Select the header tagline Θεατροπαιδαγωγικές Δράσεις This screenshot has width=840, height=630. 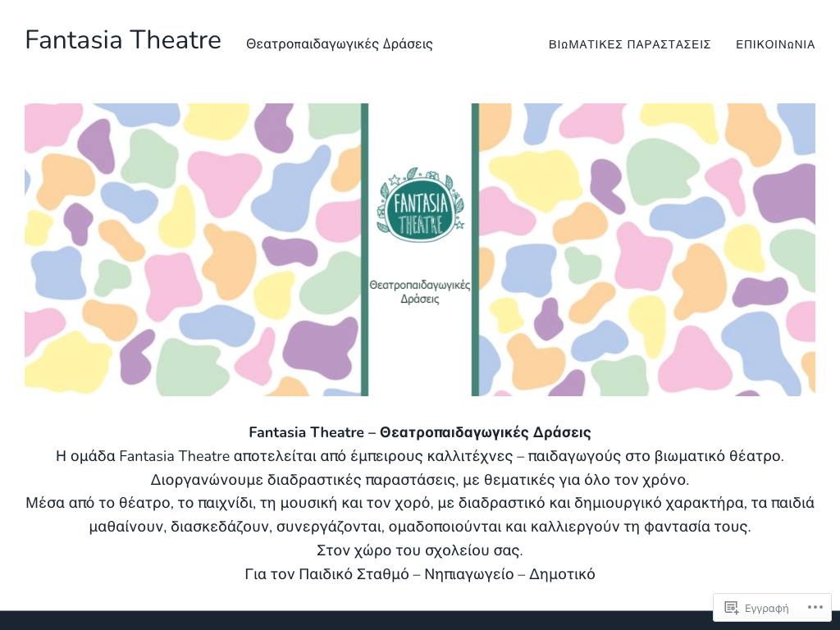click(339, 44)
